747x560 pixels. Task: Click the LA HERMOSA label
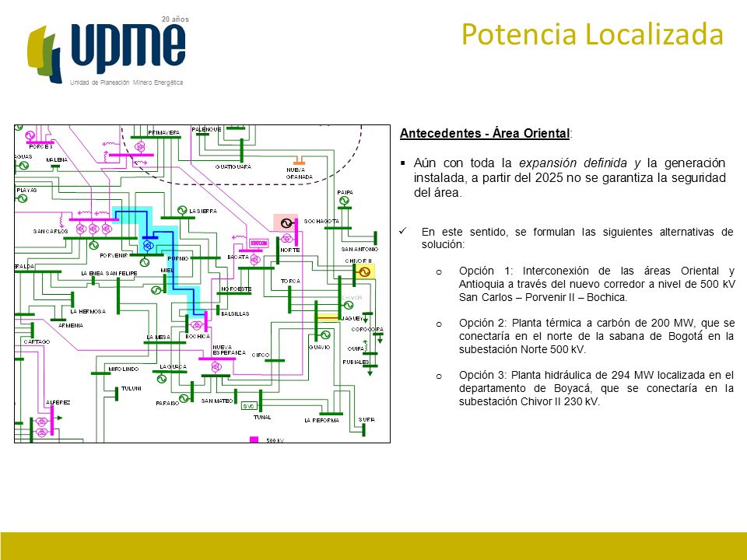point(88,311)
